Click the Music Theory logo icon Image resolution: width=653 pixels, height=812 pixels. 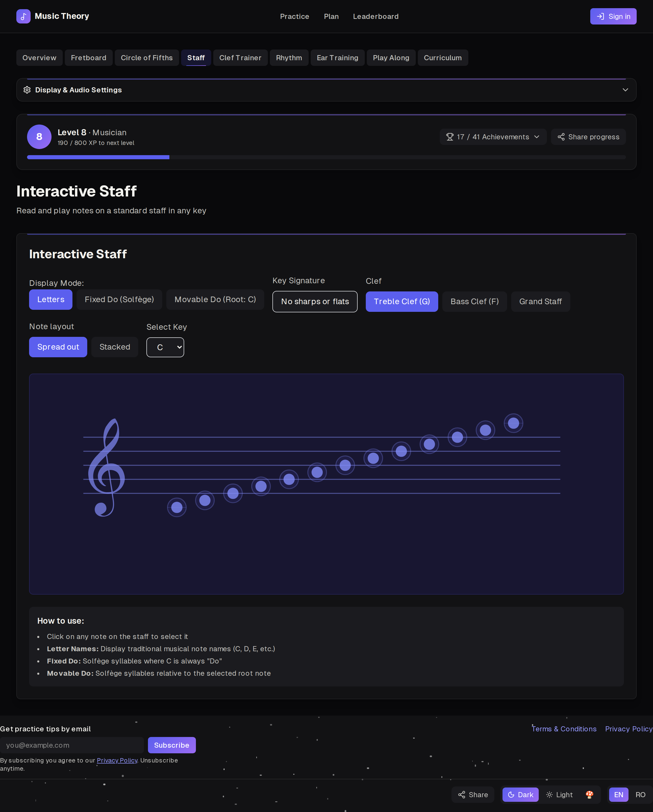(x=23, y=16)
